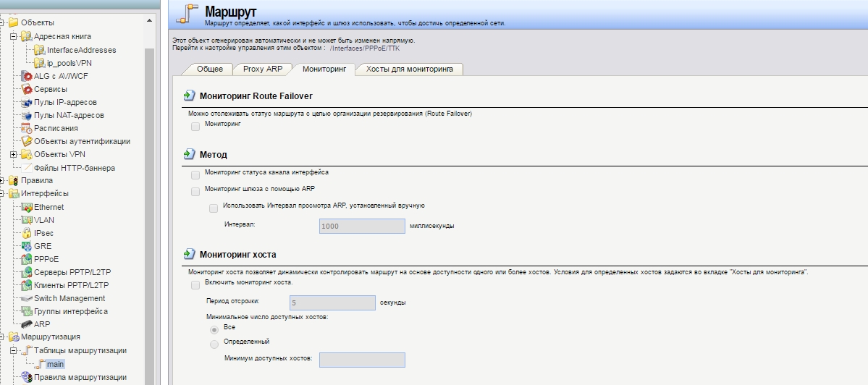Click the Объекты аутентификации icon
Screen dimensions: 868x385
click(26, 142)
